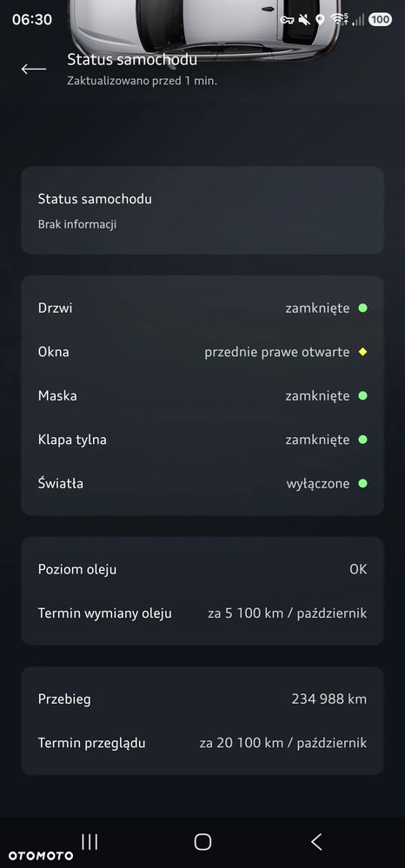
Task: Open the Status samochodu Brak informacji card
Action: point(202,210)
